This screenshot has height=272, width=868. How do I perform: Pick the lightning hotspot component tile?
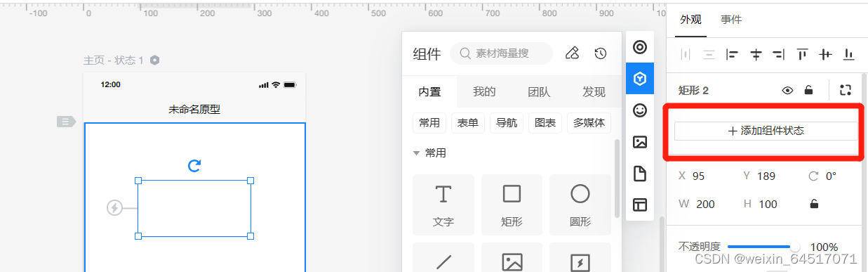tap(580, 257)
